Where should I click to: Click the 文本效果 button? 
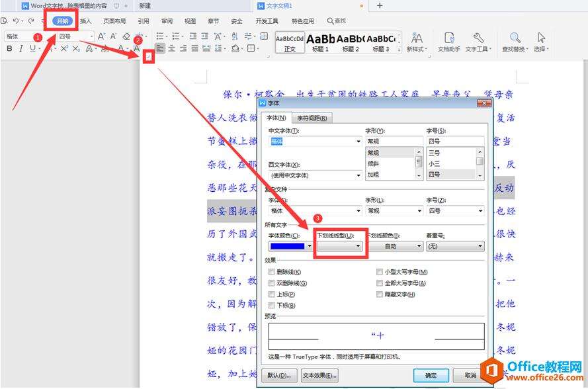[x=319, y=375]
